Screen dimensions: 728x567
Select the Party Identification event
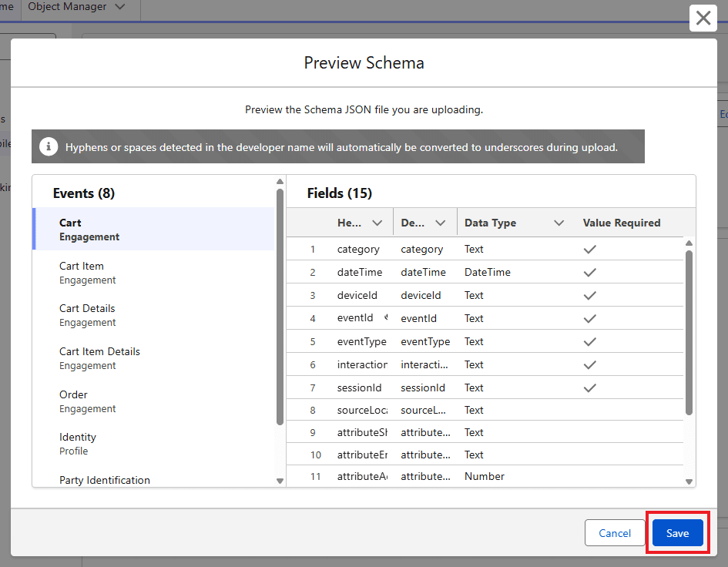(153, 479)
